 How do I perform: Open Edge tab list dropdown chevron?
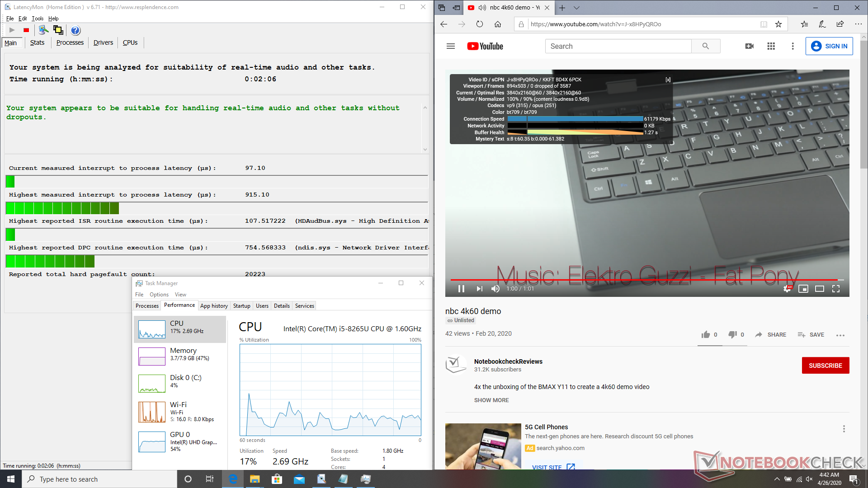576,8
